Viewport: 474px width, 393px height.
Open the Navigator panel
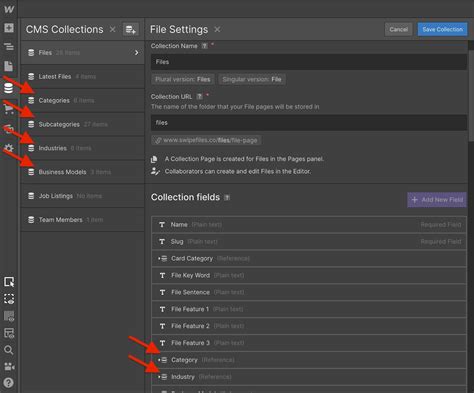(x=9, y=46)
